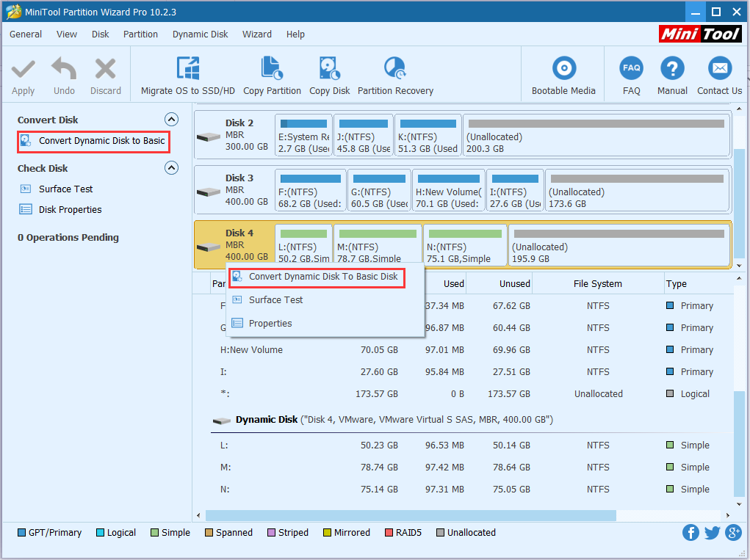750x560 pixels.
Task: Select H:New Volume partition block
Action: tap(449, 191)
